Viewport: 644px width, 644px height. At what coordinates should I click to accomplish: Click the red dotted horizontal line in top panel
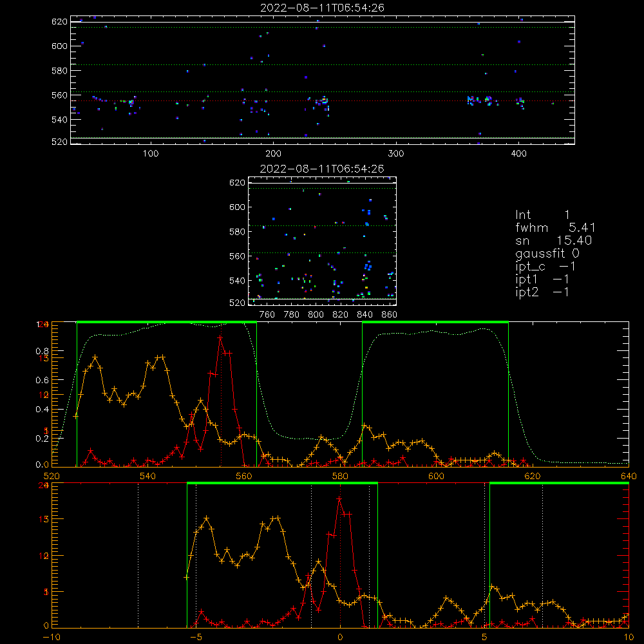coord(323,100)
